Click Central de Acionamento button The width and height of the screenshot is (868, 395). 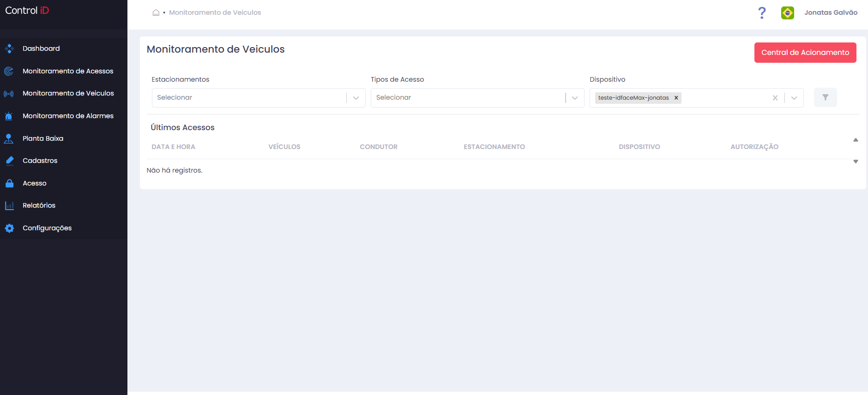pos(805,53)
